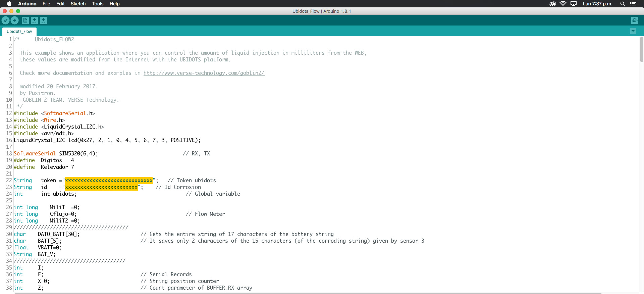Click the Verify sketch checkmark button
644x294 pixels.
pyautogui.click(x=5, y=20)
